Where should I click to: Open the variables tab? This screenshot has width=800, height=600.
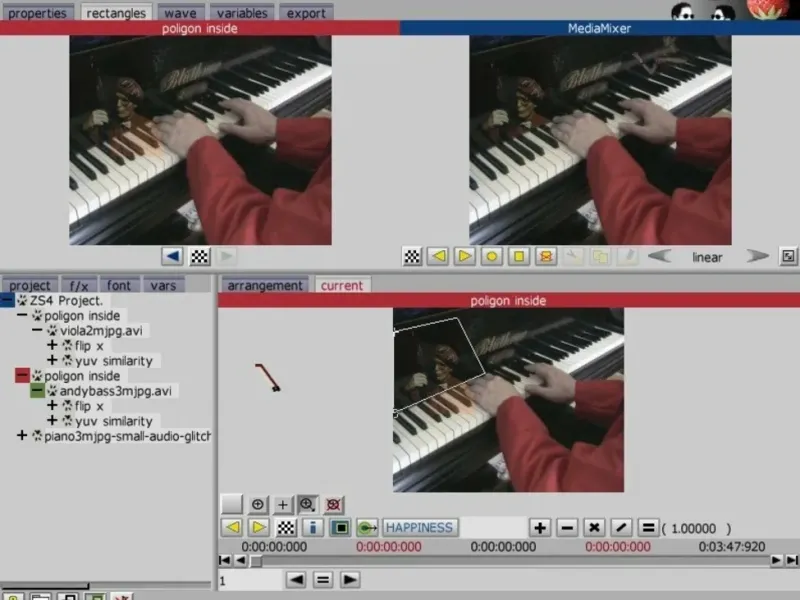pyautogui.click(x=242, y=13)
